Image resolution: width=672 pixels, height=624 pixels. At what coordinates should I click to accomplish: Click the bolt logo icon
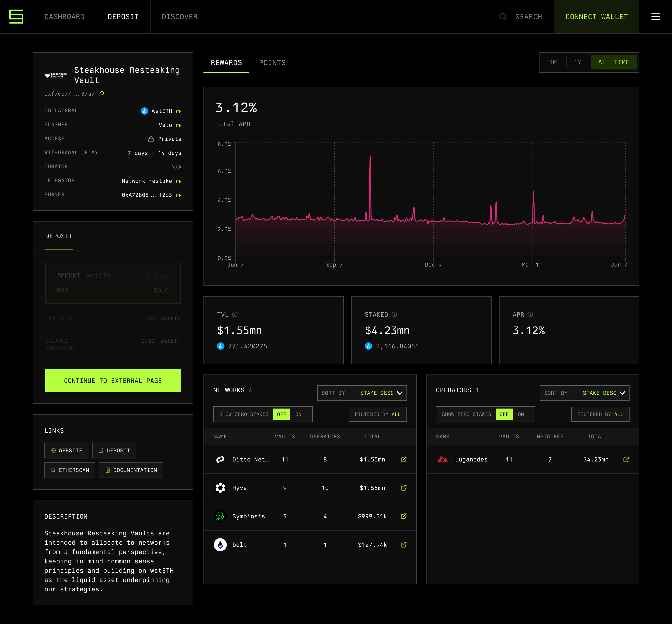220,545
